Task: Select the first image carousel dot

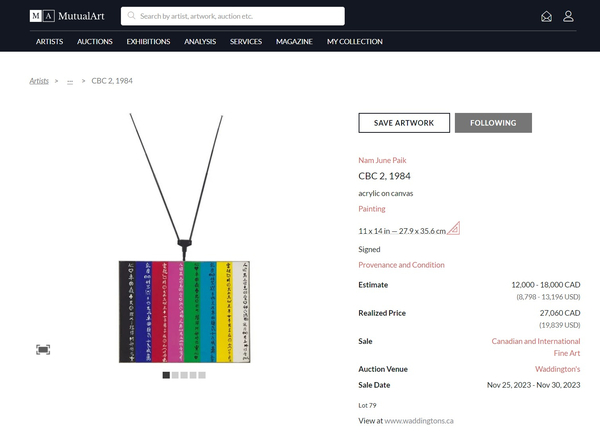Action: point(166,375)
